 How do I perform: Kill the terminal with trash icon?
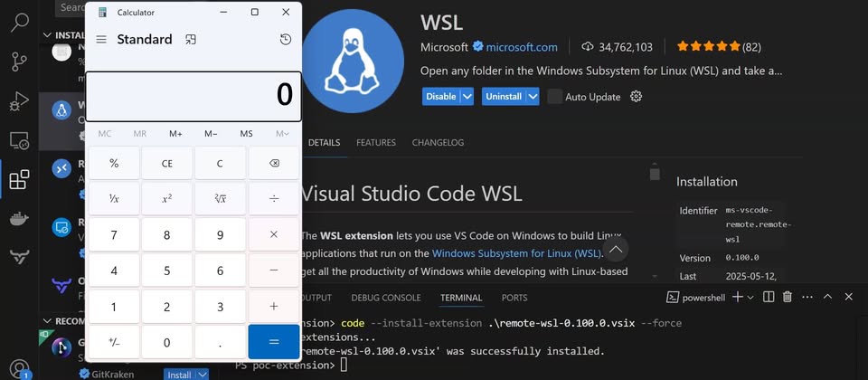coord(788,297)
